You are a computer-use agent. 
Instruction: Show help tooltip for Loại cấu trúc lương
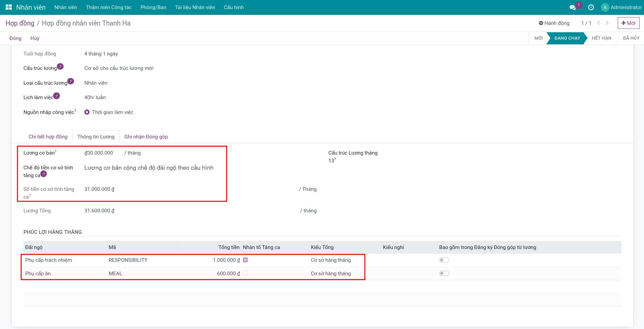71,81
